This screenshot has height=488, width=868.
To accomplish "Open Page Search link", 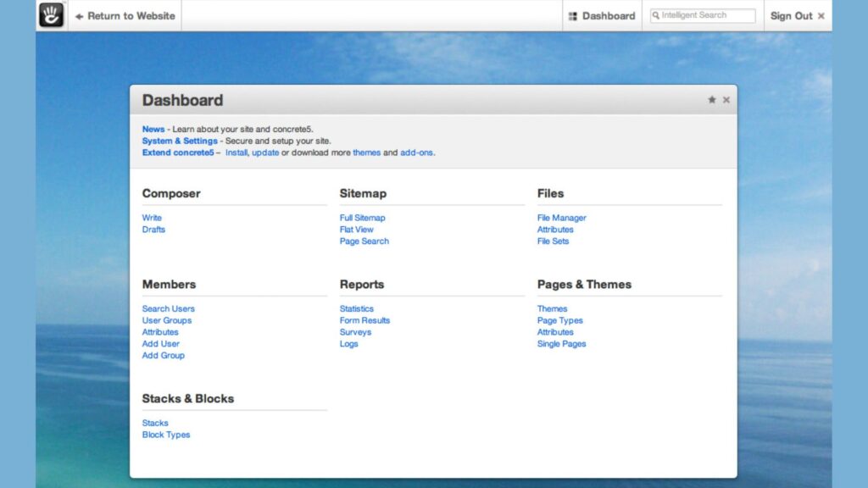I will (x=364, y=241).
